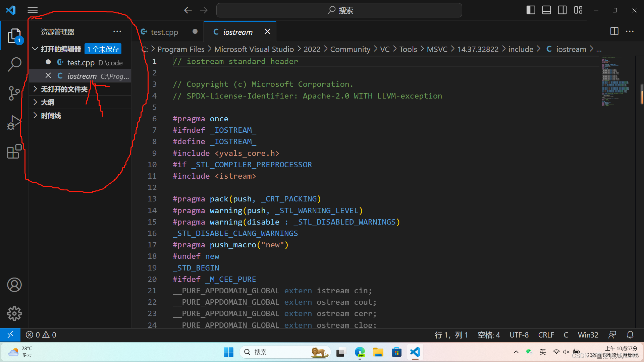Open the Extensions view
Viewport: 644px width, 362px height.
[x=14, y=152]
